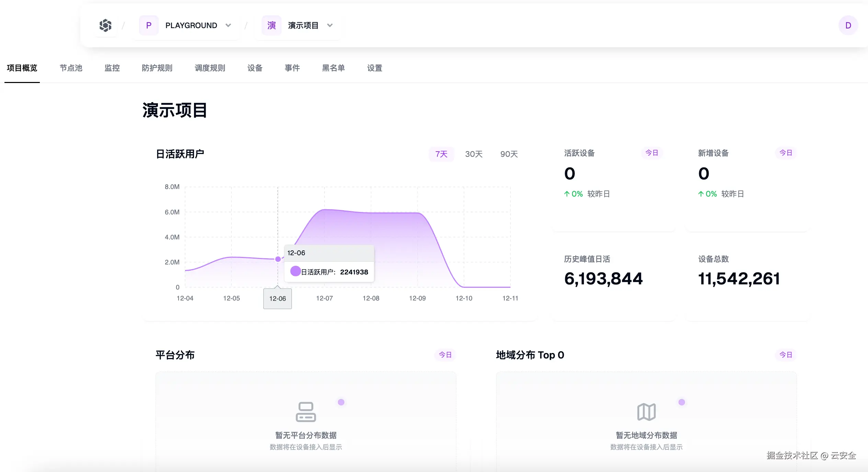Screen dimensions: 868x472
Task: Open 今日 selector on 活跃设备 card
Action: 651,153
